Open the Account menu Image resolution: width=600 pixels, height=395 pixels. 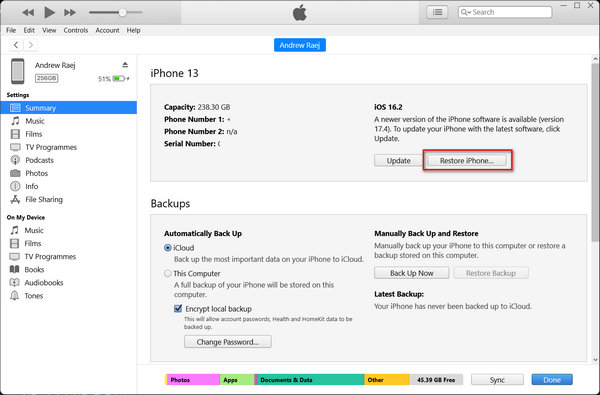[107, 30]
